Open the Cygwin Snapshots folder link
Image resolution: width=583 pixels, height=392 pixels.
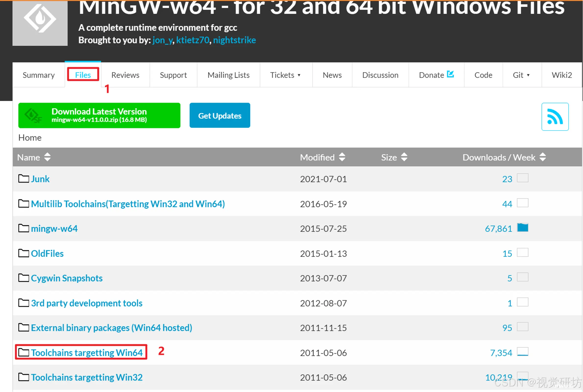coord(67,278)
